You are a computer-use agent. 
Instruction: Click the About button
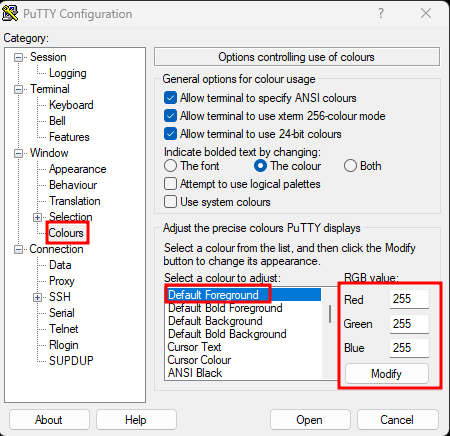point(49,420)
